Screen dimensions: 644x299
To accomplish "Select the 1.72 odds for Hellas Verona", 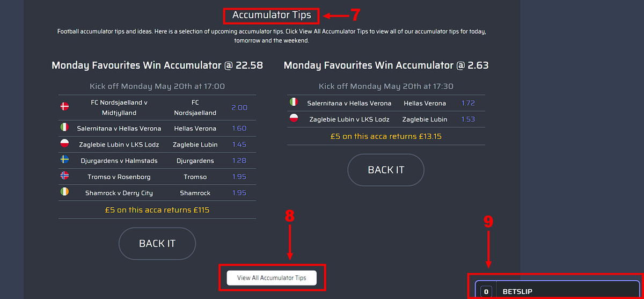I will [468, 103].
